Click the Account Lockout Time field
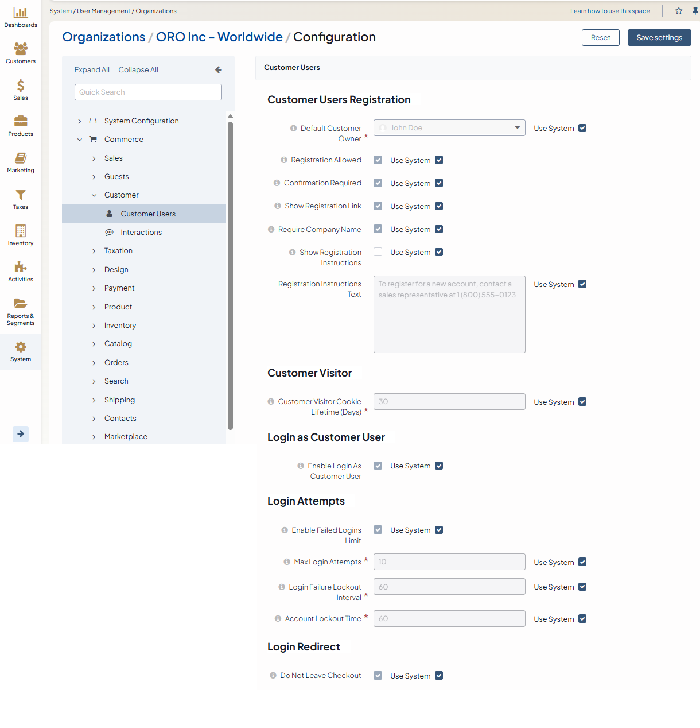 pyautogui.click(x=449, y=619)
